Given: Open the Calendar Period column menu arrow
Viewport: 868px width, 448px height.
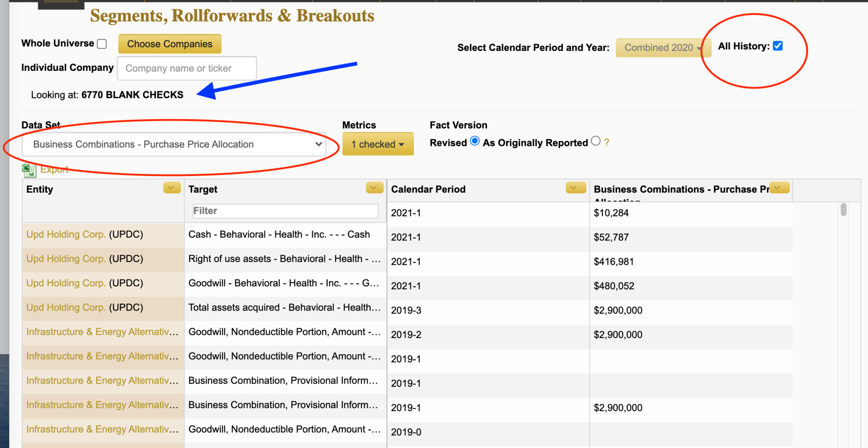Looking at the screenshot, I should (576, 188).
